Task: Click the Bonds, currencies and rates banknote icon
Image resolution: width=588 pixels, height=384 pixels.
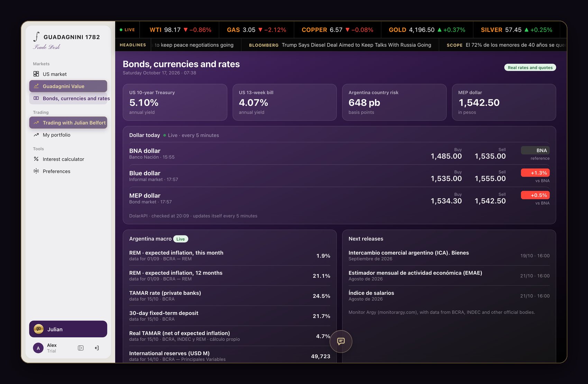Action: (36, 98)
